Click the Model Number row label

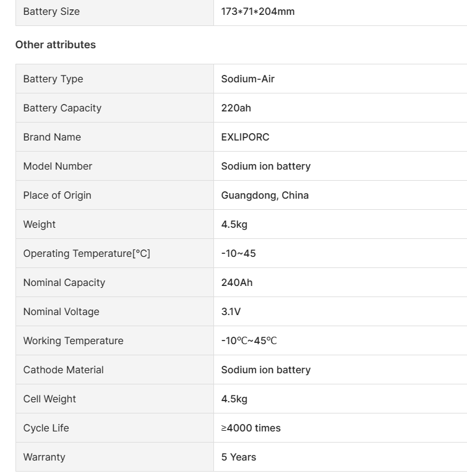[x=58, y=166]
